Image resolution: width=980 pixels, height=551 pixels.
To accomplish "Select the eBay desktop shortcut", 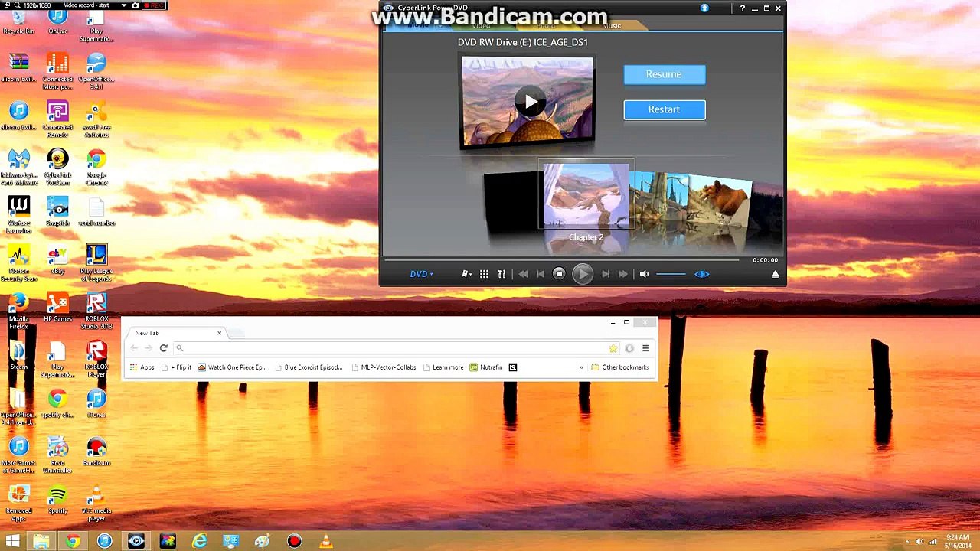I will (57, 260).
